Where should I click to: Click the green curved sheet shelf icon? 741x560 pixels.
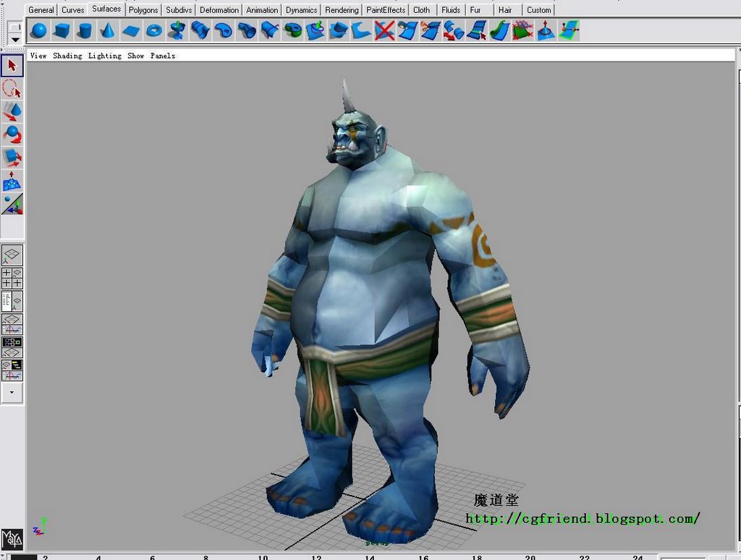(x=500, y=30)
